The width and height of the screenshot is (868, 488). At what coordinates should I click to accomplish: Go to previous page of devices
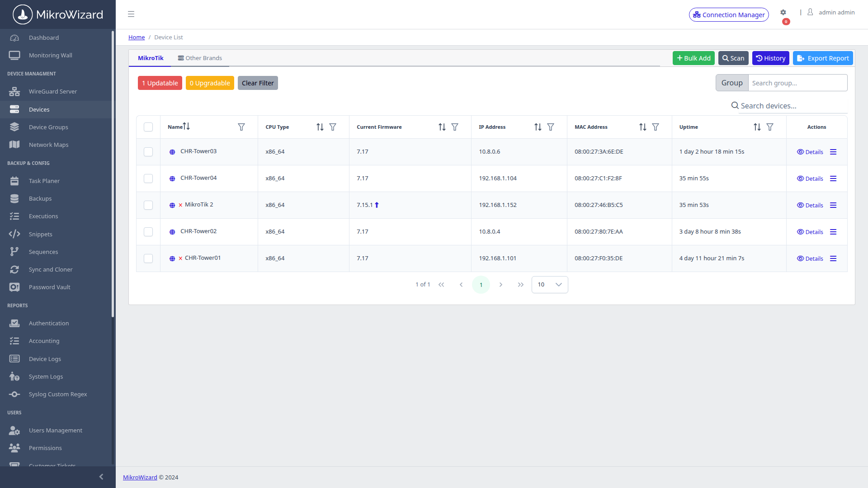[461, 285]
